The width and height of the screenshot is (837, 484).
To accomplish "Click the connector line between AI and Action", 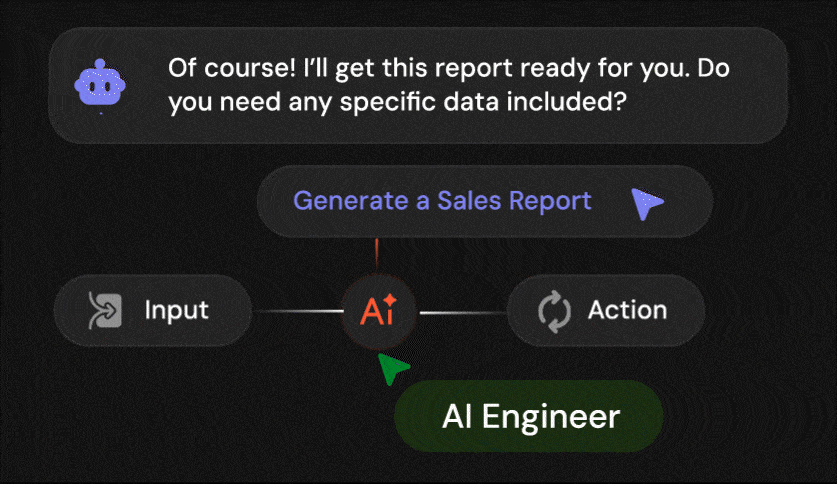I will 462,313.
